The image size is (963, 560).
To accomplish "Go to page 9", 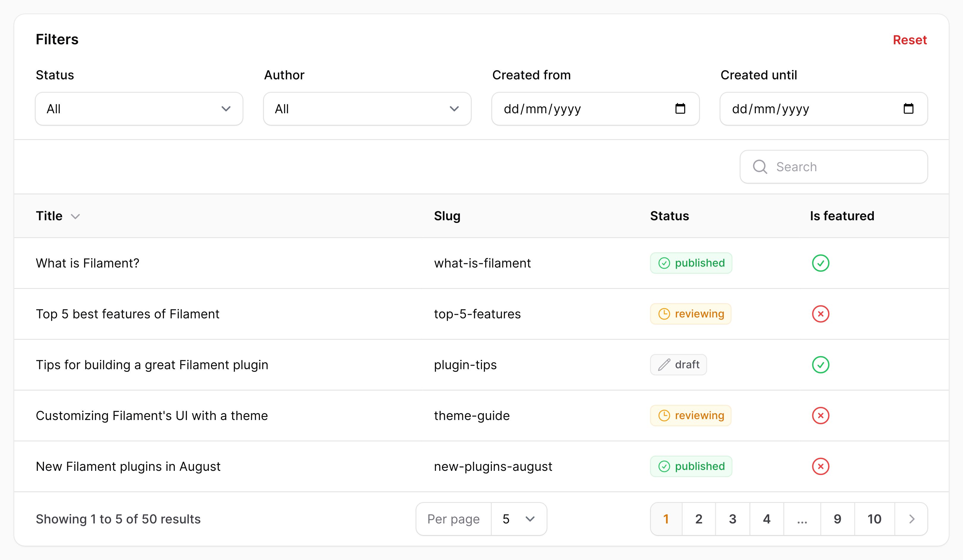I will tap(837, 519).
